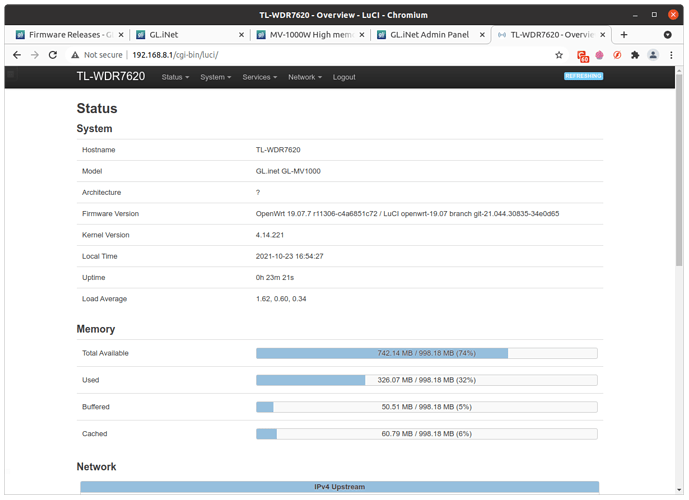Open a new tab with the plus button
This screenshot has width=689, height=500.
coord(624,35)
